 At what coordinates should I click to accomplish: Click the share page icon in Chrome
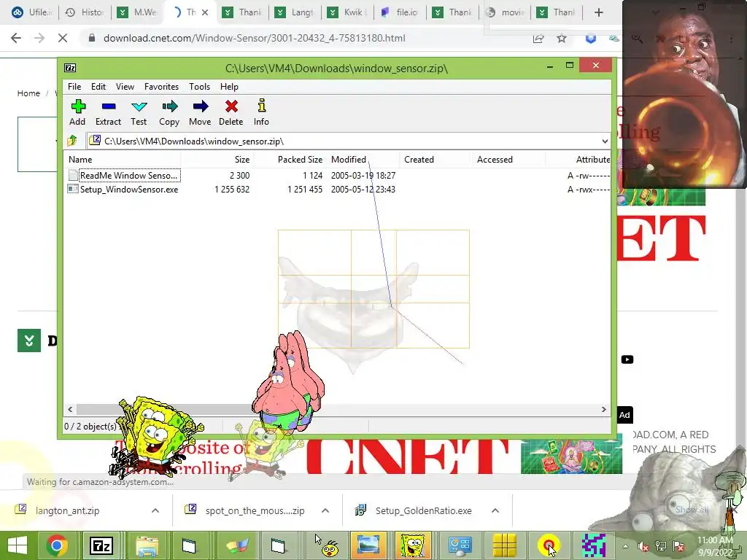(x=538, y=39)
